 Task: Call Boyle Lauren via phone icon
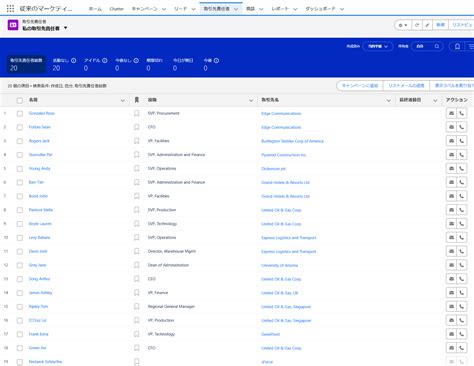tap(462, 224)
